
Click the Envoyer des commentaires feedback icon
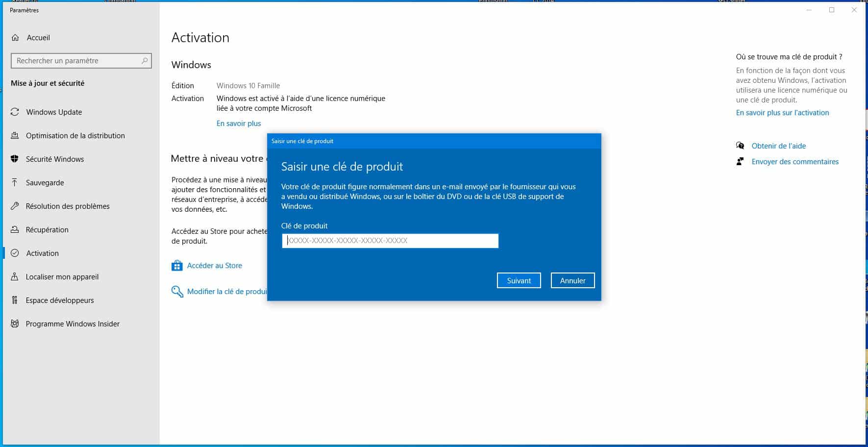click(x=740, y=161)
